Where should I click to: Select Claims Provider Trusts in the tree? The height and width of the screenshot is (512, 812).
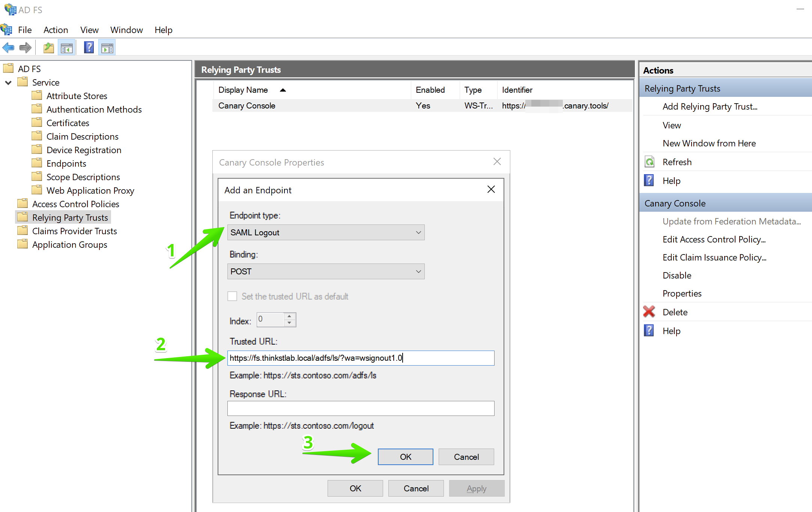point(75,231)
